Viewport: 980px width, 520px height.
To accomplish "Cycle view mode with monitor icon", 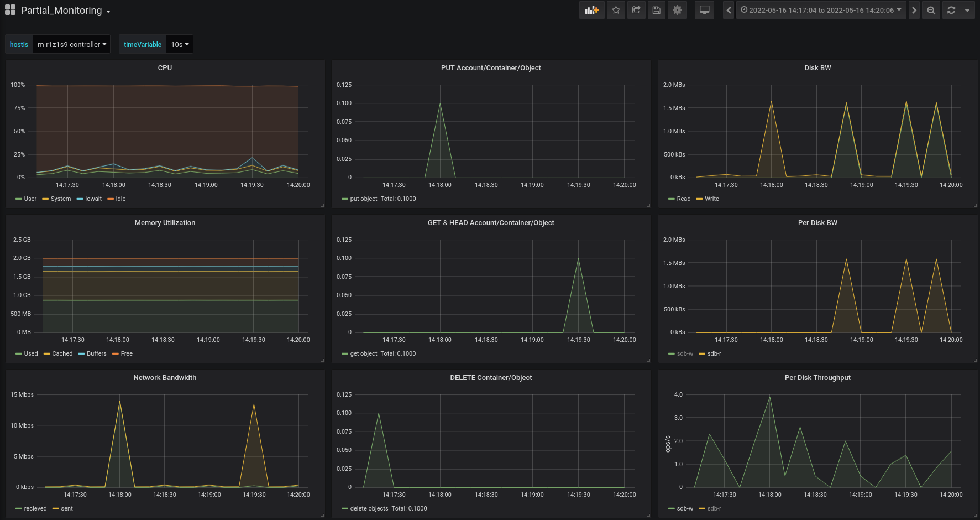I will pos(704,10).
